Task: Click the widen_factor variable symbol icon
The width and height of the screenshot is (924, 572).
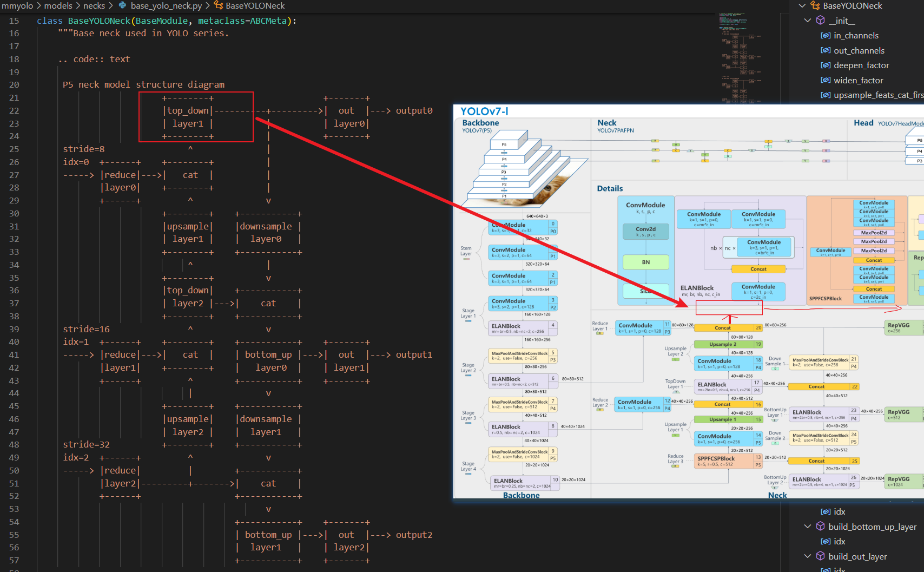Action: [826, 80]
